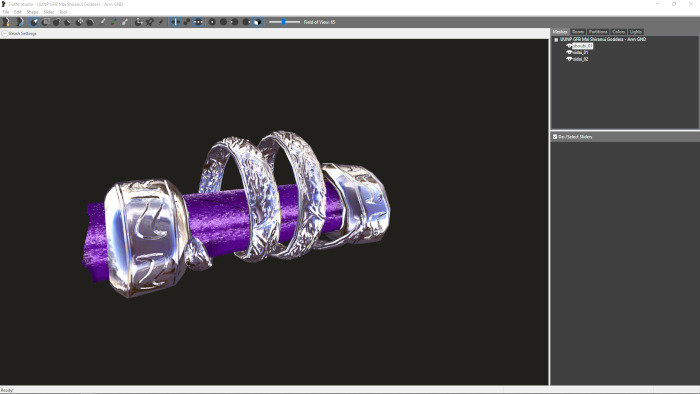Image resolution: width=700 pixels, height=394 pixels.
Task: Activate the Smooth brush tool
Action: (90, 22)
